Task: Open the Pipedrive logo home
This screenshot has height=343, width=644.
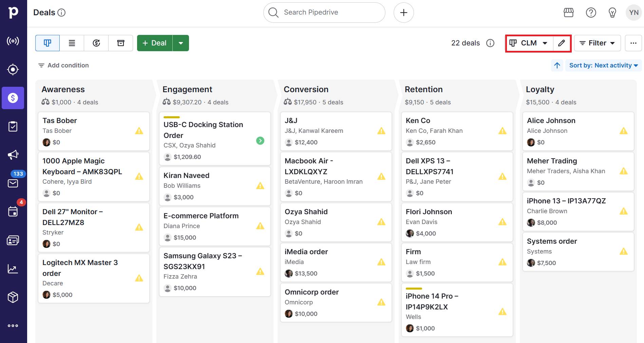Action: (13, 13)
